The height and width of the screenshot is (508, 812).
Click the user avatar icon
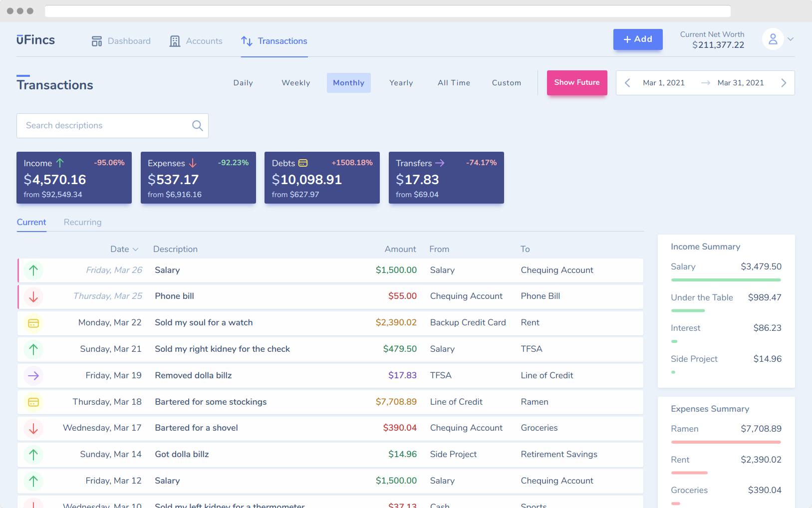coord(773,39)
